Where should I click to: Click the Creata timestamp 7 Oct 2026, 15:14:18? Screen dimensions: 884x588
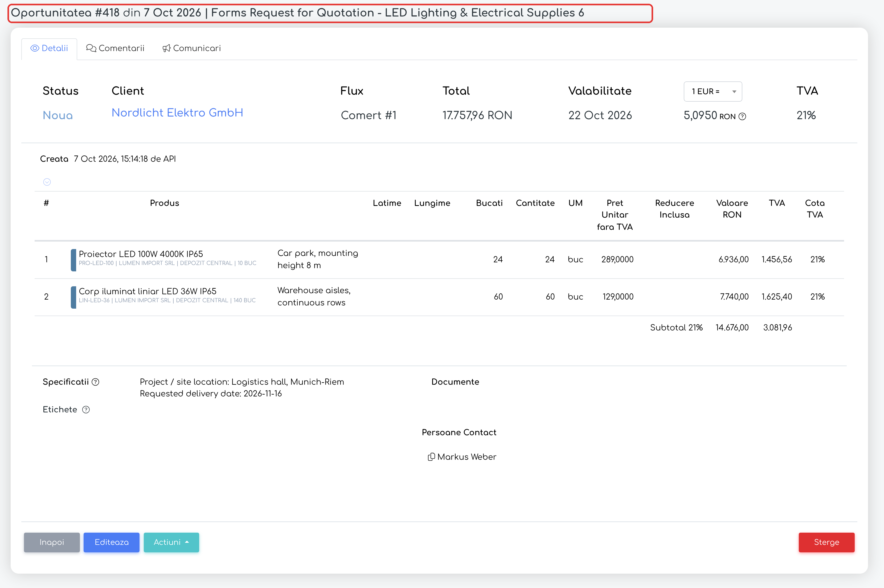(x=111, y=159)
